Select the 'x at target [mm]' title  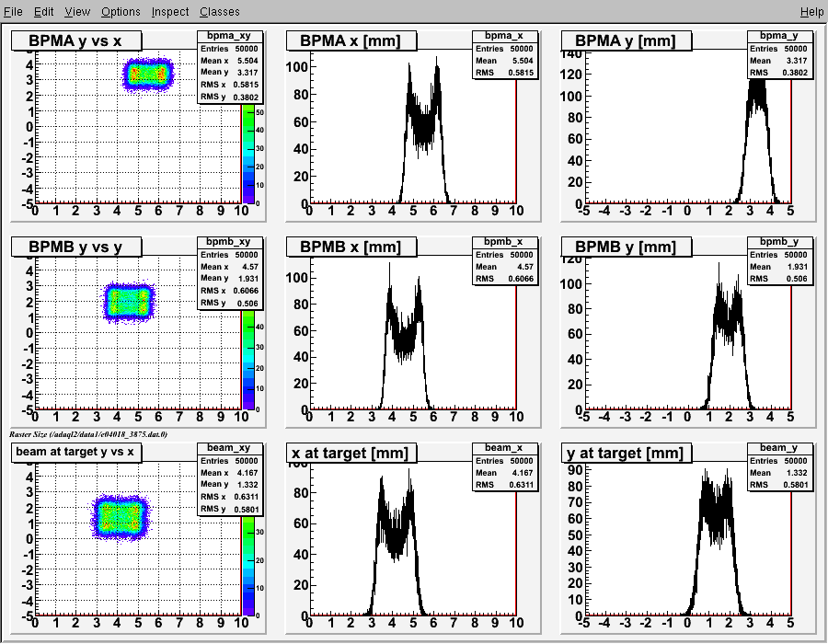tap(351, 453)
